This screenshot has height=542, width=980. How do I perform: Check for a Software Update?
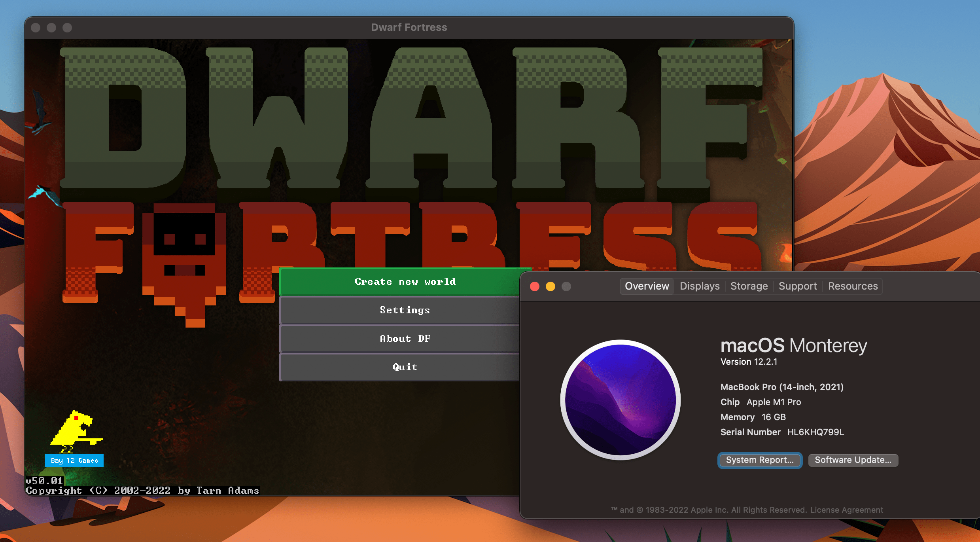pyautogui.click(x=853, y=460)
